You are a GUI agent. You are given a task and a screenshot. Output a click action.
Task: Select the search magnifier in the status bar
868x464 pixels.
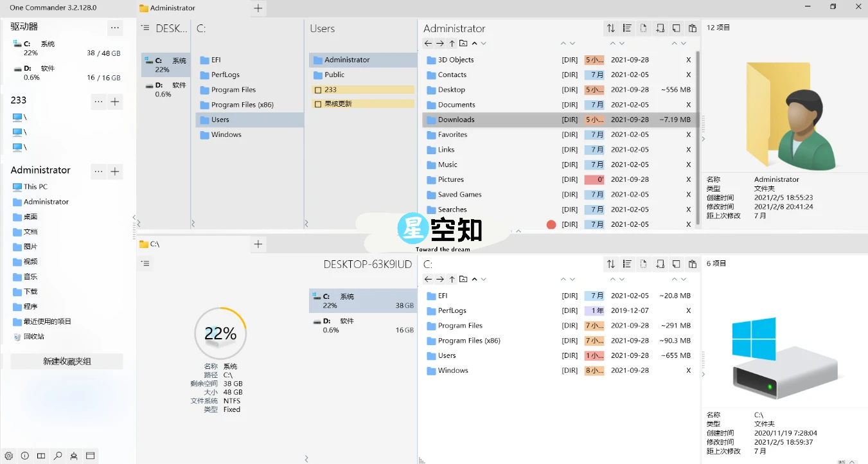(57, 456)
